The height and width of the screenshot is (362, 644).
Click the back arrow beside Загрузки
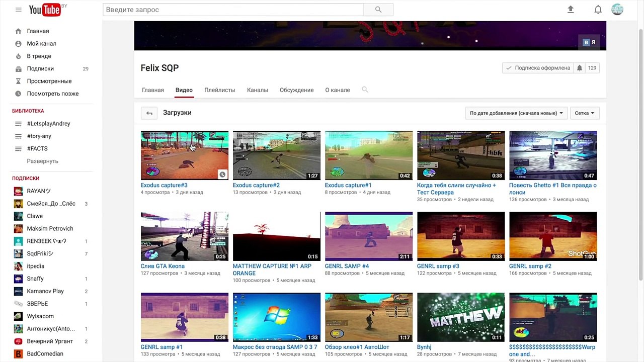coord(149,113)
